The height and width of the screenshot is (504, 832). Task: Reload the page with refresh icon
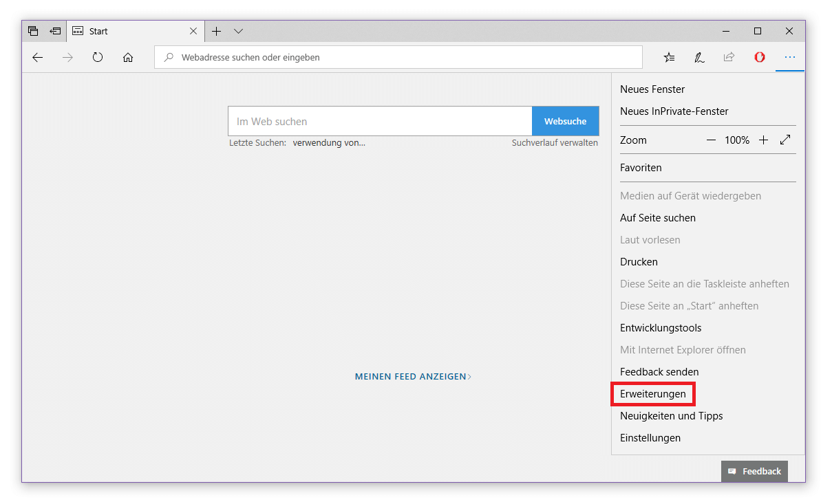click(98, 58)
